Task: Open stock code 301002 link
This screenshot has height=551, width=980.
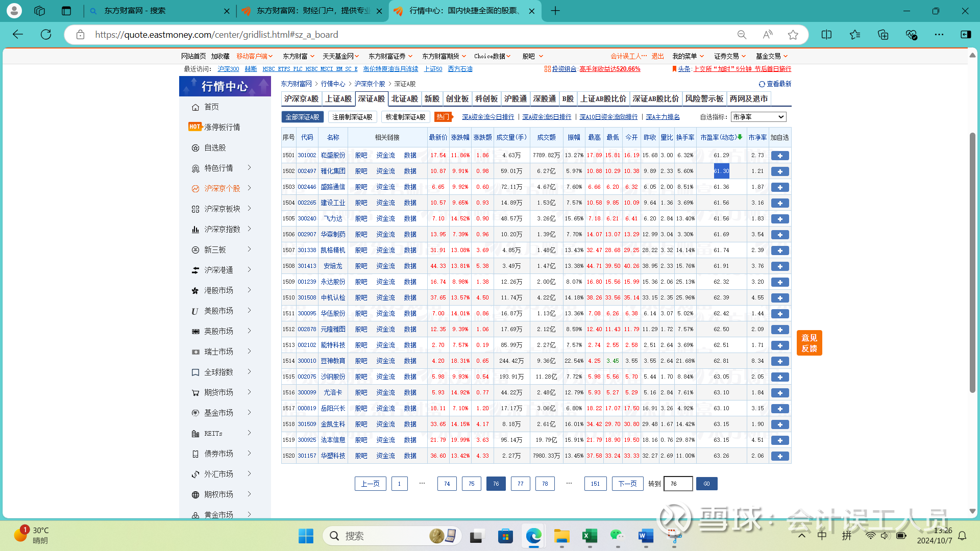Action: (x=307, y=156)
